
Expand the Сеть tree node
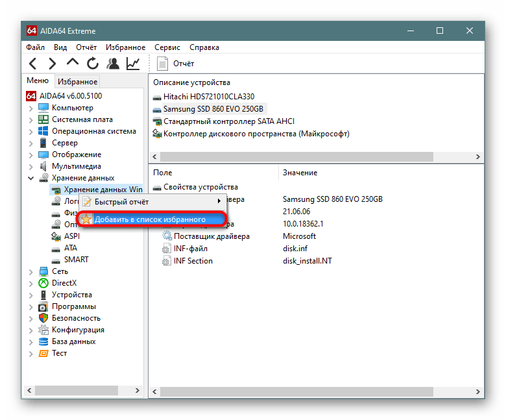(x=30, y=272)
